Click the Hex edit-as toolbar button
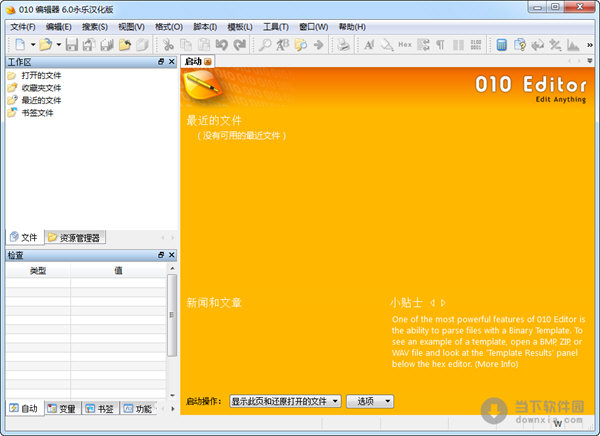The image size is (600, 436). click(405, 45)
